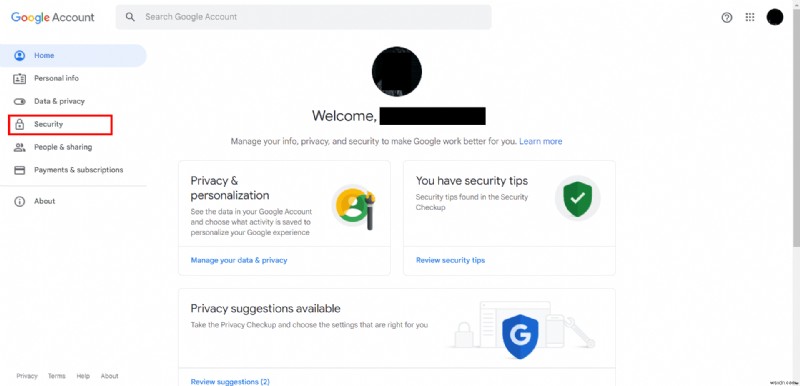
Task: Open the Terms footer link
Action: coord(57,376)
